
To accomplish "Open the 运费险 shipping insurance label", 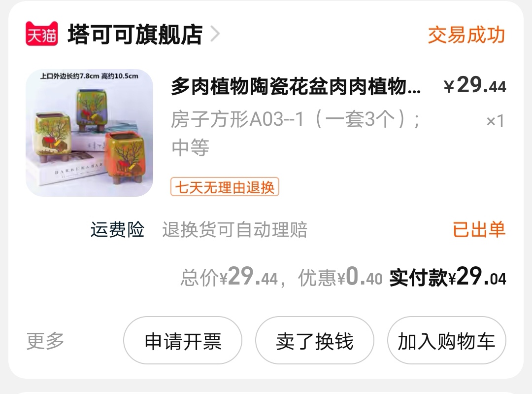I will point(117,230).
